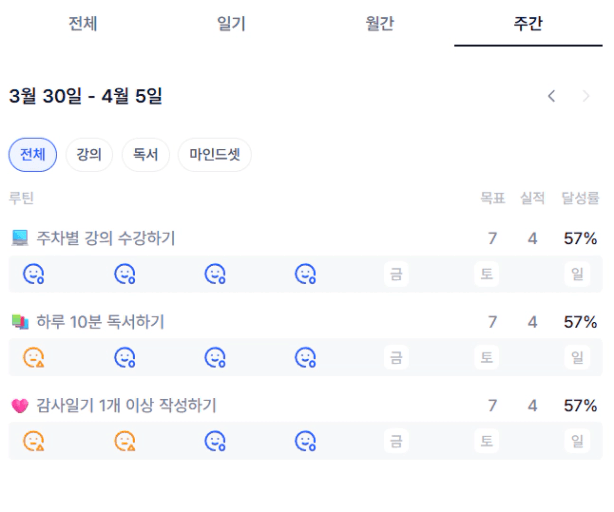Click first orange warning face in 독서하기 row
Viewport: 614px width, 512px height.
[34, 357]
